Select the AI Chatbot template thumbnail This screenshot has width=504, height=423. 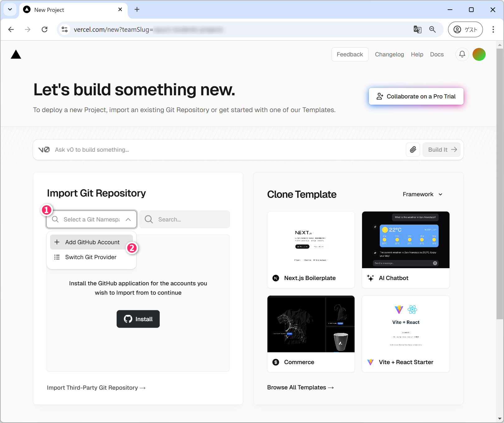click(x=405, y=240)
